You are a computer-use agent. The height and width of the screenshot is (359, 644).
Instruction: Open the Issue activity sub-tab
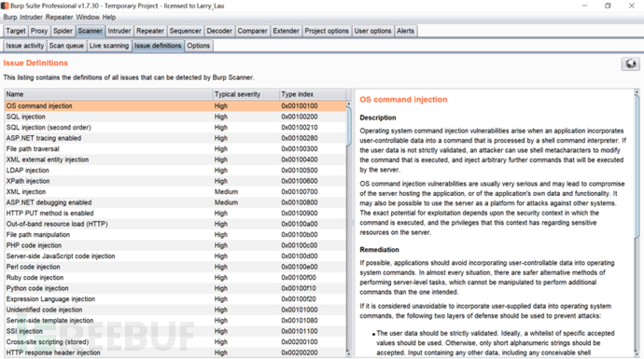[x=24, y=46]
